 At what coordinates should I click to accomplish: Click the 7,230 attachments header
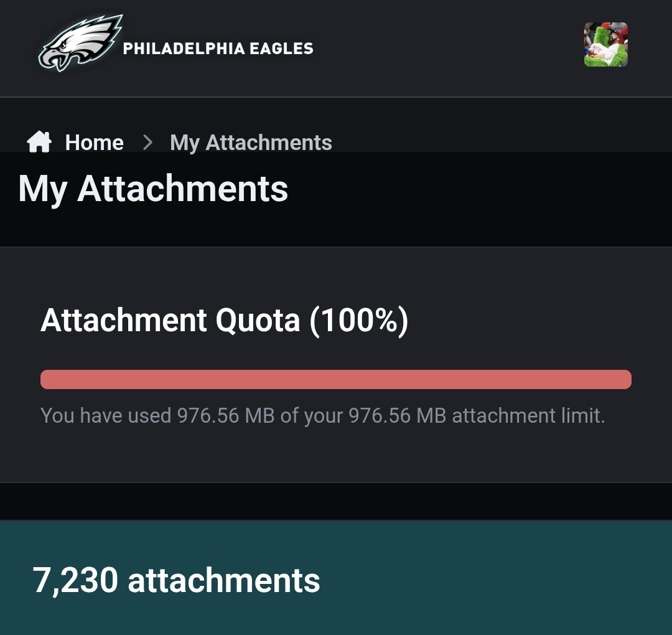(176, 580)
